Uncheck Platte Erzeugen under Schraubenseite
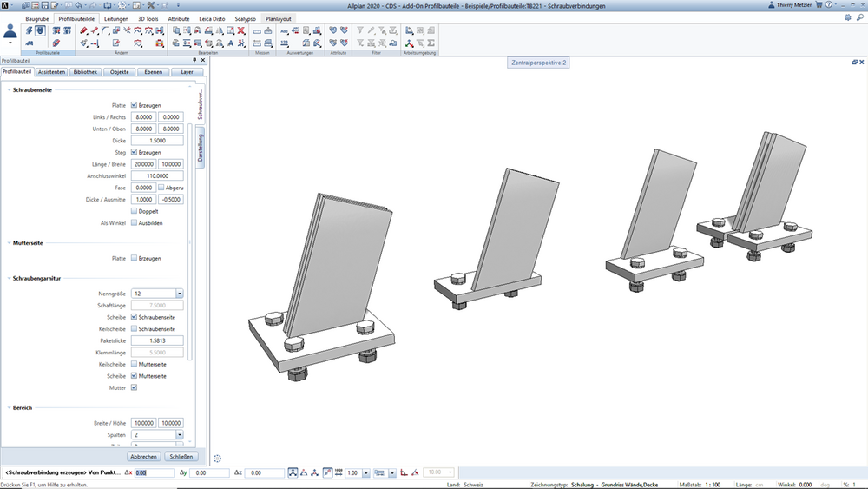The width and height of the screenshot is (868, 489). point(134,105)
